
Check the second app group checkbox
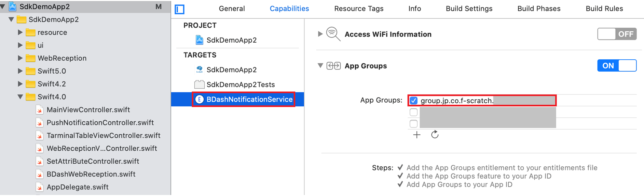point(413,112)
